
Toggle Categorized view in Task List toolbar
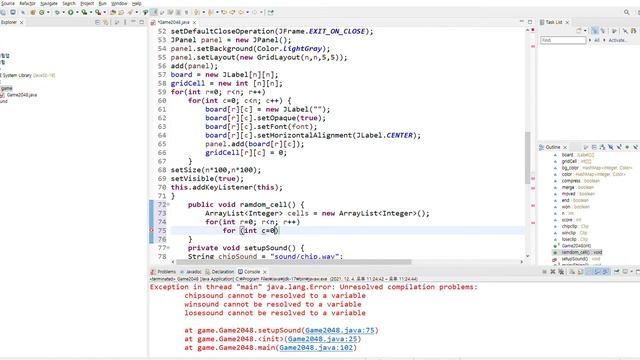click(595, 31)
